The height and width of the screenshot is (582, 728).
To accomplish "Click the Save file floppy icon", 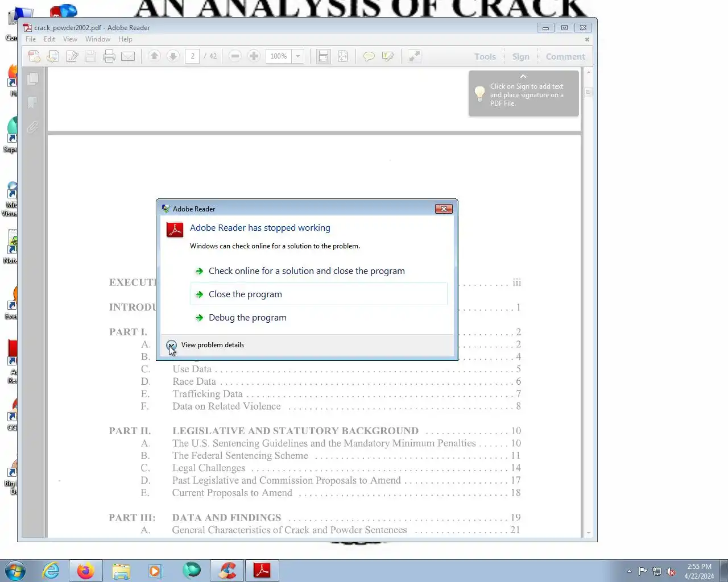I will coord(90,56).
